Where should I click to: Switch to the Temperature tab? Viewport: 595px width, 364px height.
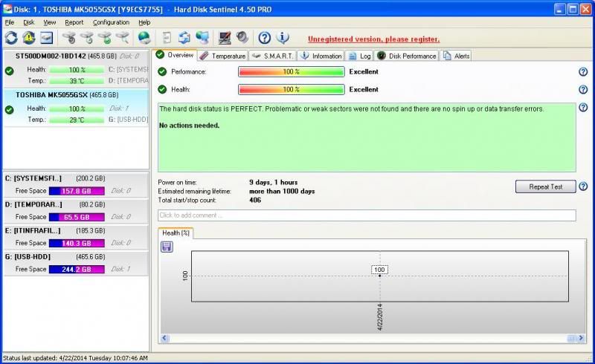(x=223, y=56)
